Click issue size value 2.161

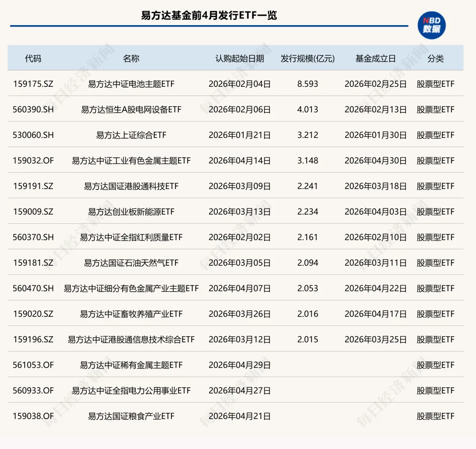pos(308,237)
